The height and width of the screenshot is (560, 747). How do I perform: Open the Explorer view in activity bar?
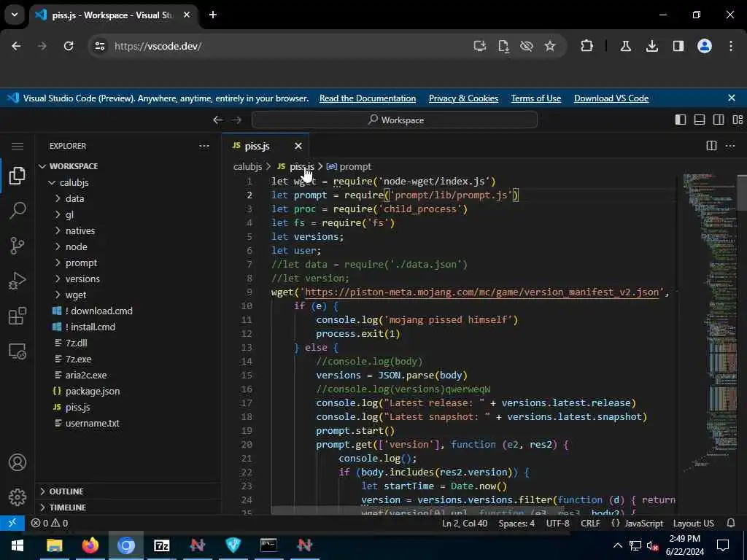(x=18, y=176)
